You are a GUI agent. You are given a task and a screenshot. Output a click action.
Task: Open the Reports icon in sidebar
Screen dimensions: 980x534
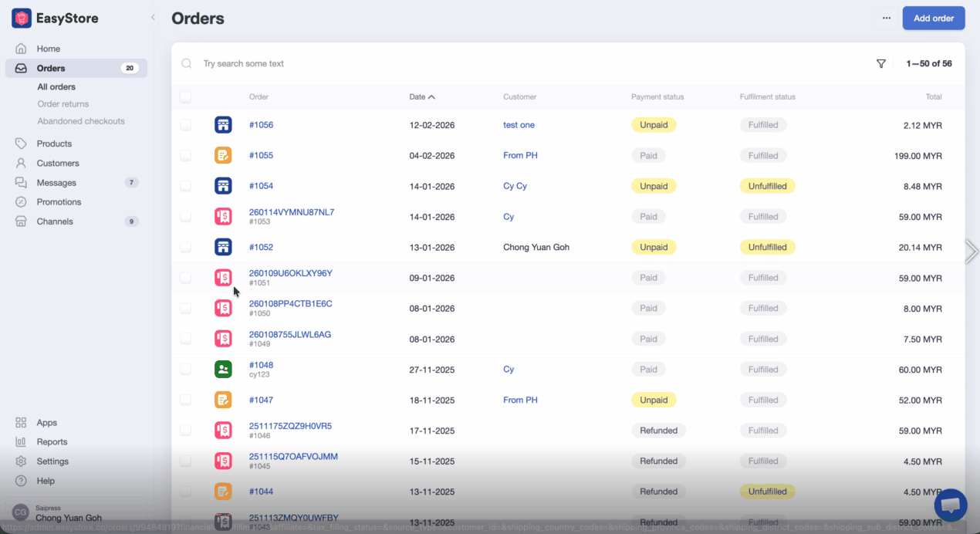[21, 442]
